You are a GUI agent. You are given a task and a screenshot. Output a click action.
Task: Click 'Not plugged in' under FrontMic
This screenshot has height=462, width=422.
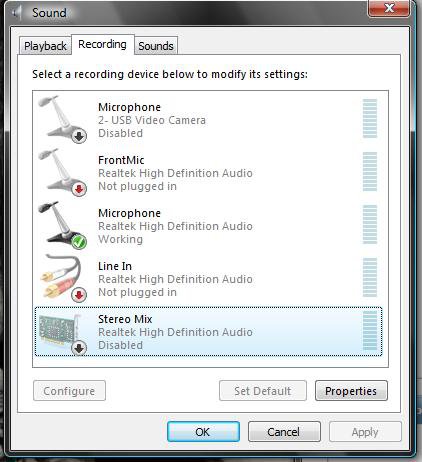pos(137,186)
